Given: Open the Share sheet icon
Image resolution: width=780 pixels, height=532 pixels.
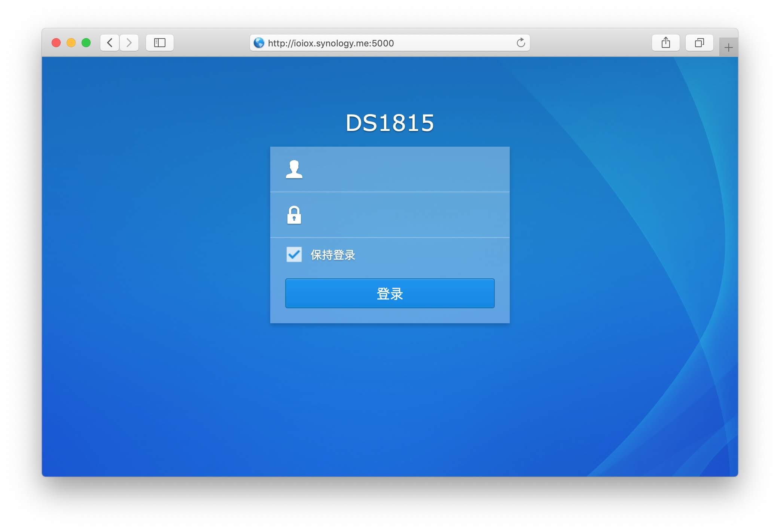Looking at the screenshot, I should [x=665, y=43].
